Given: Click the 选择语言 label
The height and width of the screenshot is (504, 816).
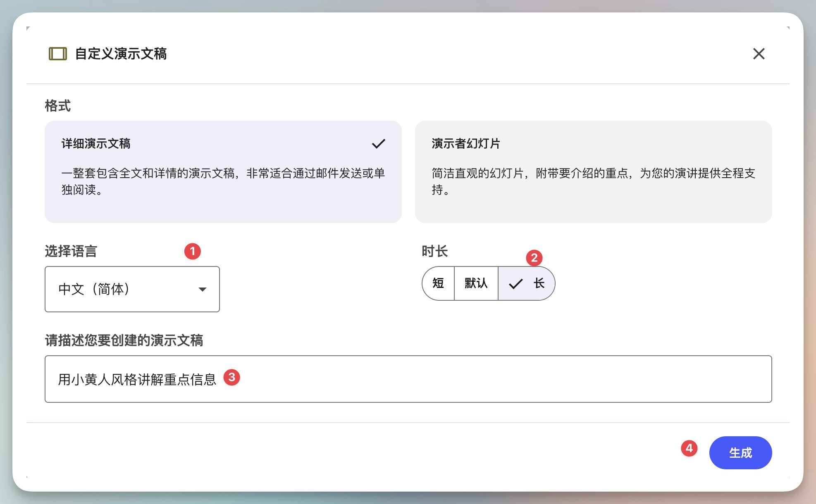Looking at the screenshot, I should [x=71, y=251].
